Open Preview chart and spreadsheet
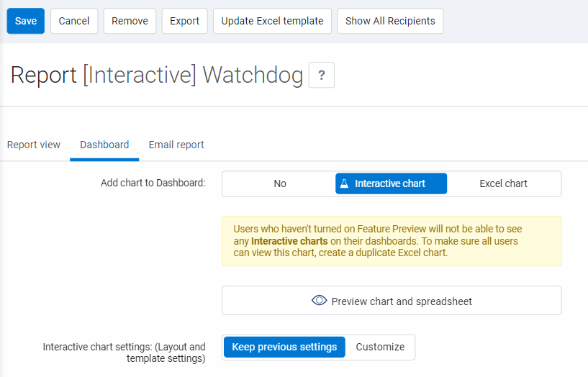 402,301
